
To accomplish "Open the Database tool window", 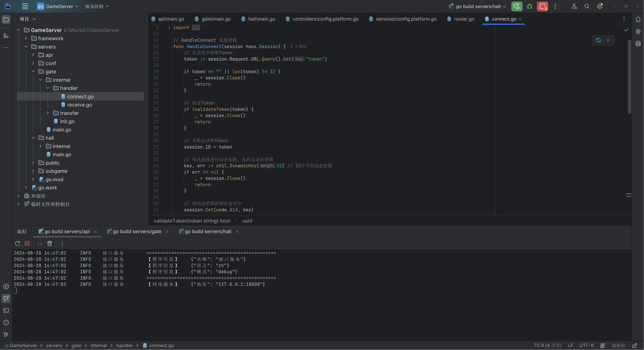I will point(638,44).
